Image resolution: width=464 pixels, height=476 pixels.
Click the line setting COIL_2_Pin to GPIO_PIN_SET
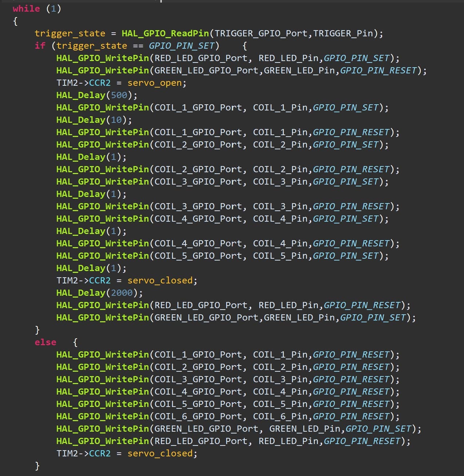pos(222,145)
